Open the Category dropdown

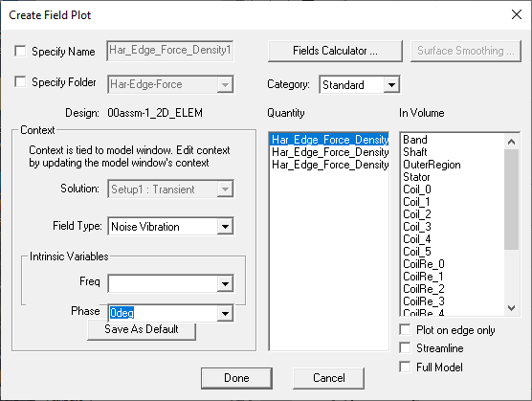coord(391,84)
